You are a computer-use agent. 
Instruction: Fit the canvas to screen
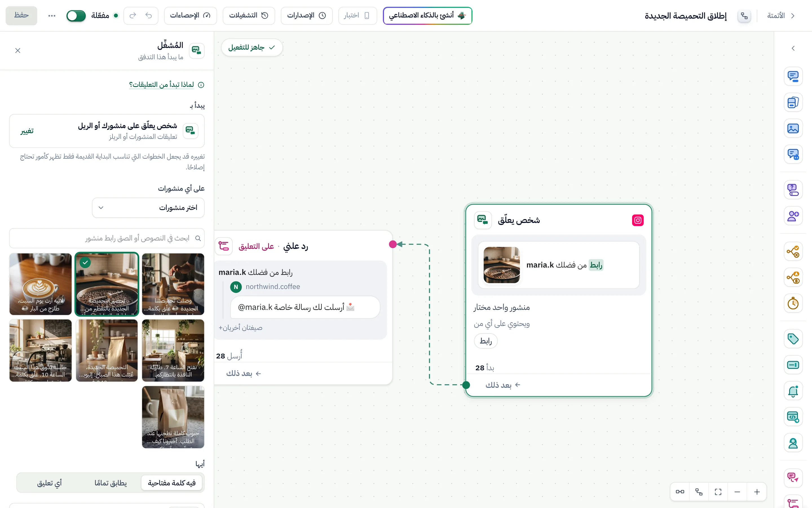pyautogui.click(x=718, y=492)
